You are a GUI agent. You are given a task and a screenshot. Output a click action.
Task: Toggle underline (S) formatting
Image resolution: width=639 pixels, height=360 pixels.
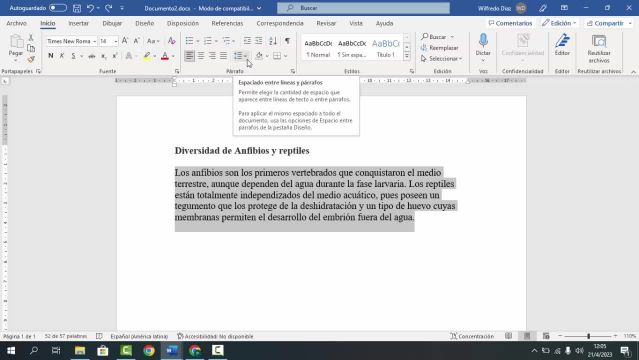pos(73,56)
